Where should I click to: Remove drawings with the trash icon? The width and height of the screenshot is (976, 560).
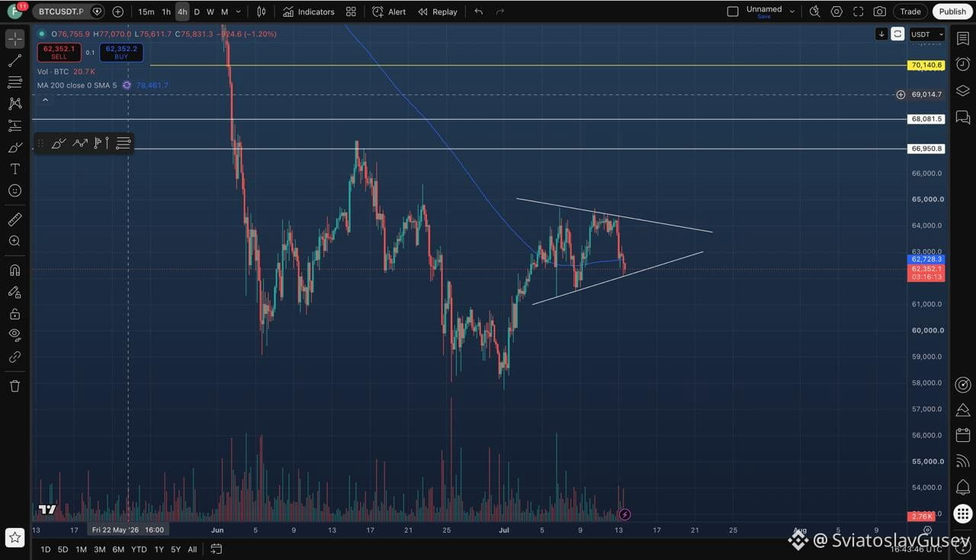(x=14, y=386)
